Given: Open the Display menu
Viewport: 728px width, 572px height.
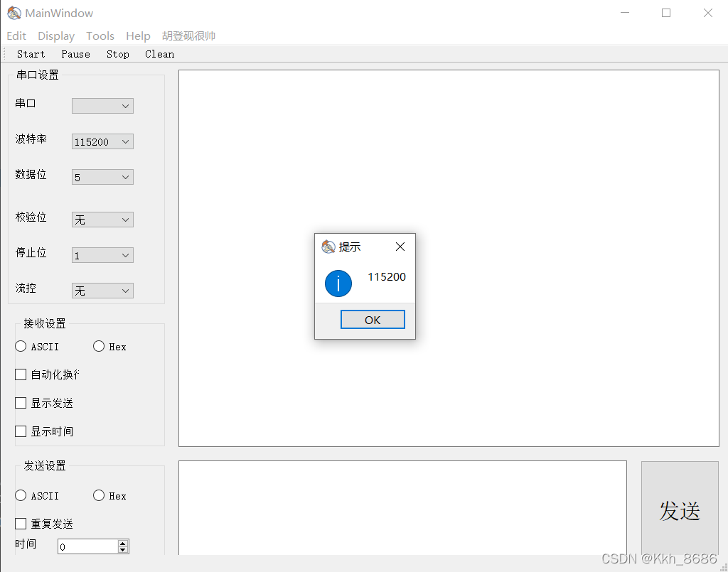Looking at the screenshot, I should coord(56,36).
